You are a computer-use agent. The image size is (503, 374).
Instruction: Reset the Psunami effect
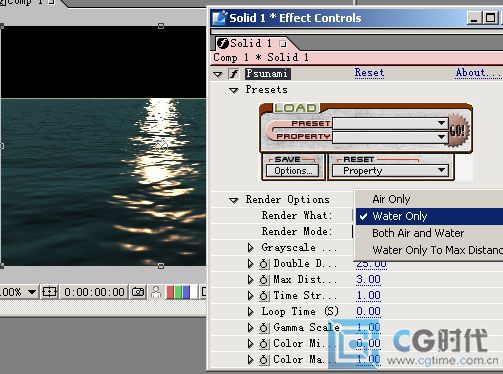tap(369, 73)
